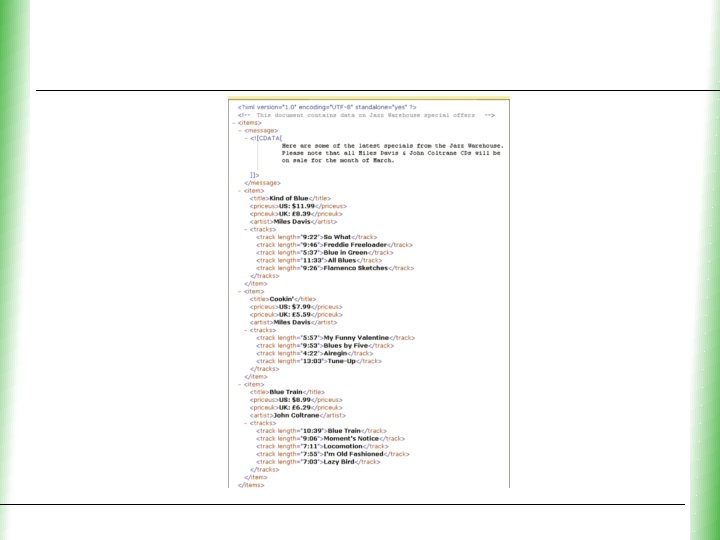Click the 'Lazy Bird' track line
This screenshot has height=540, width=720.
coord(318,462)
